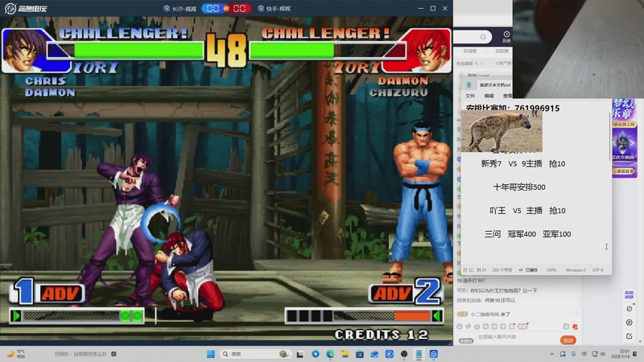Click the blue 00 score counter in title bar

(x=213, y=9)
